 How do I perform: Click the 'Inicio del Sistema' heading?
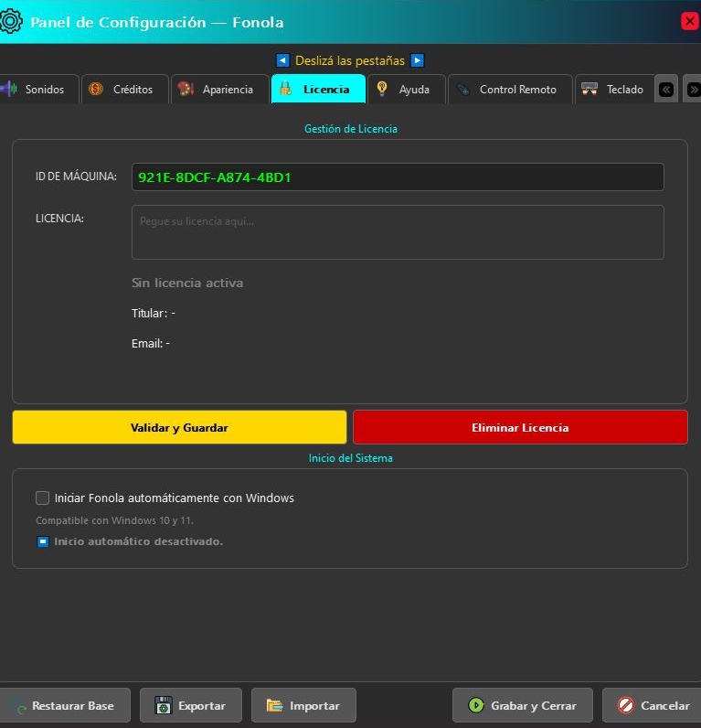(x=351, y=458)
